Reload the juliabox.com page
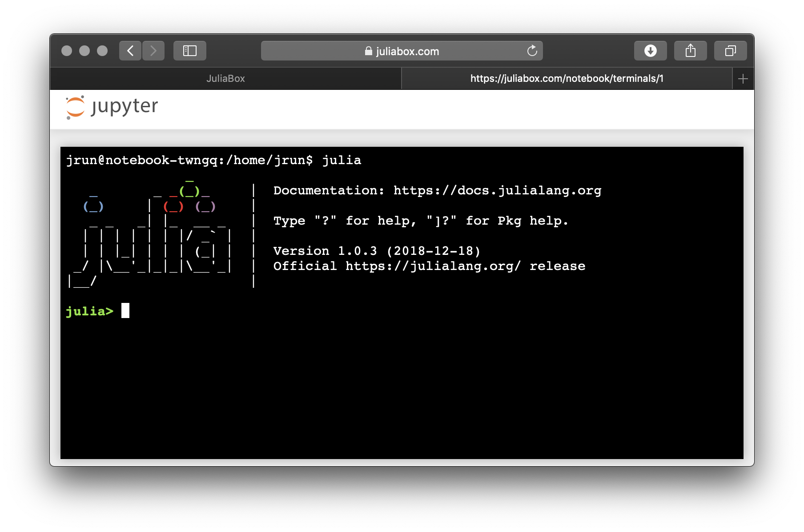 pyautogui.click(x=532, y=51)
